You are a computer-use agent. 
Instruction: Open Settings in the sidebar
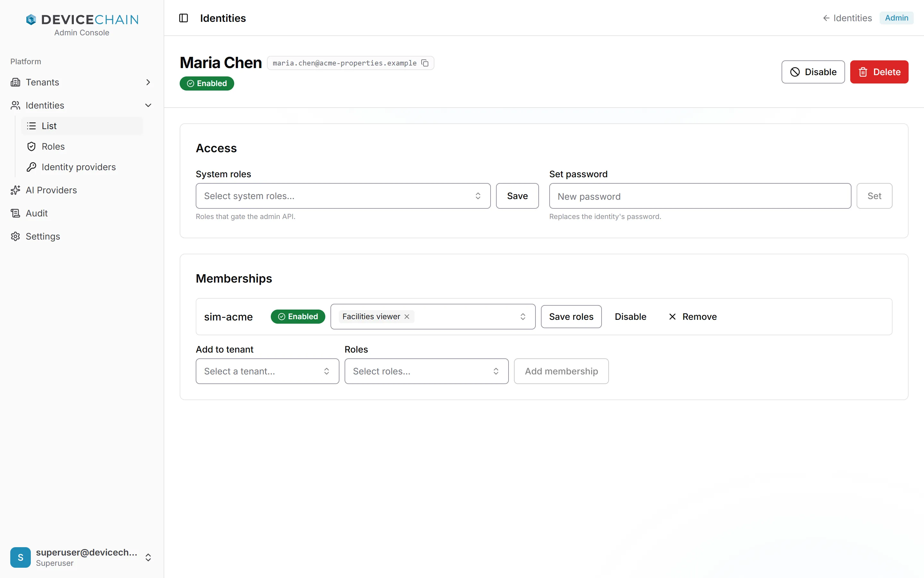[81, 236]
